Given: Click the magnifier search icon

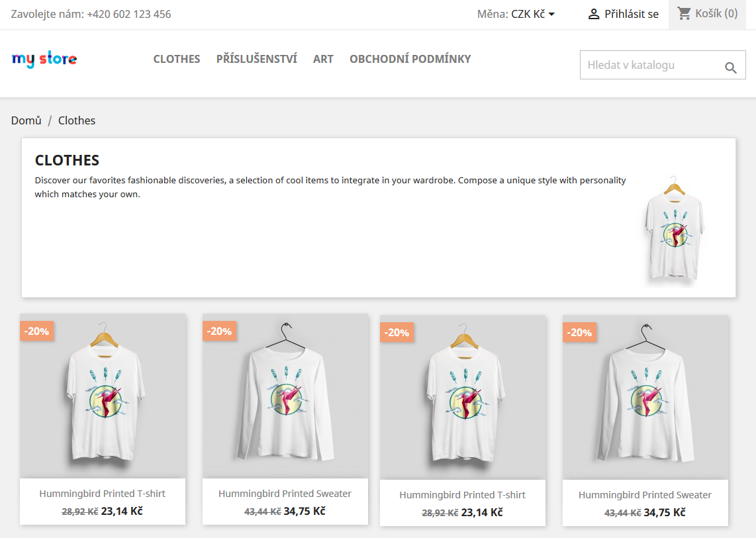Looking at the screenshot, I should [x=730, y=67].
